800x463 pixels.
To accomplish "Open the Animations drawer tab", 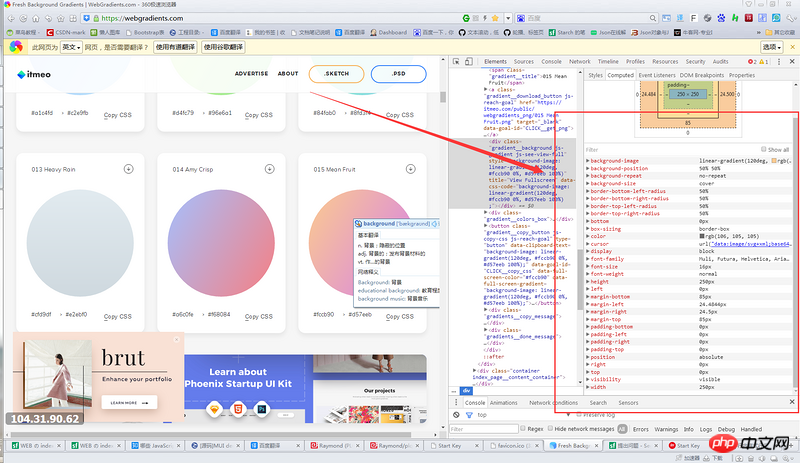I will point(504,403).
